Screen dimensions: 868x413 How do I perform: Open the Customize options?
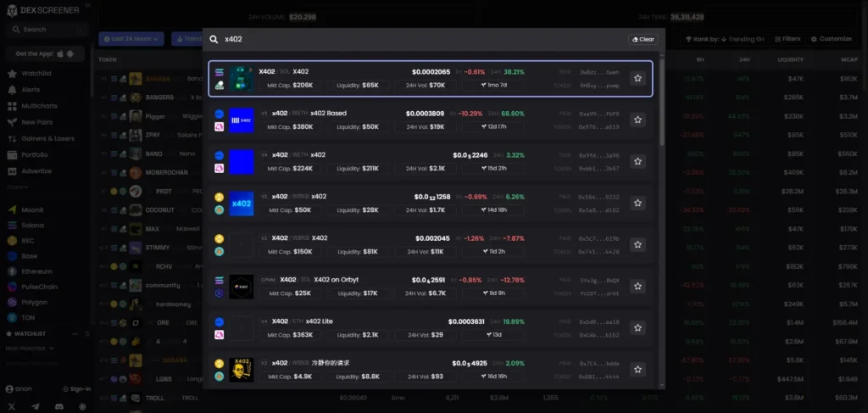point(831,39)
